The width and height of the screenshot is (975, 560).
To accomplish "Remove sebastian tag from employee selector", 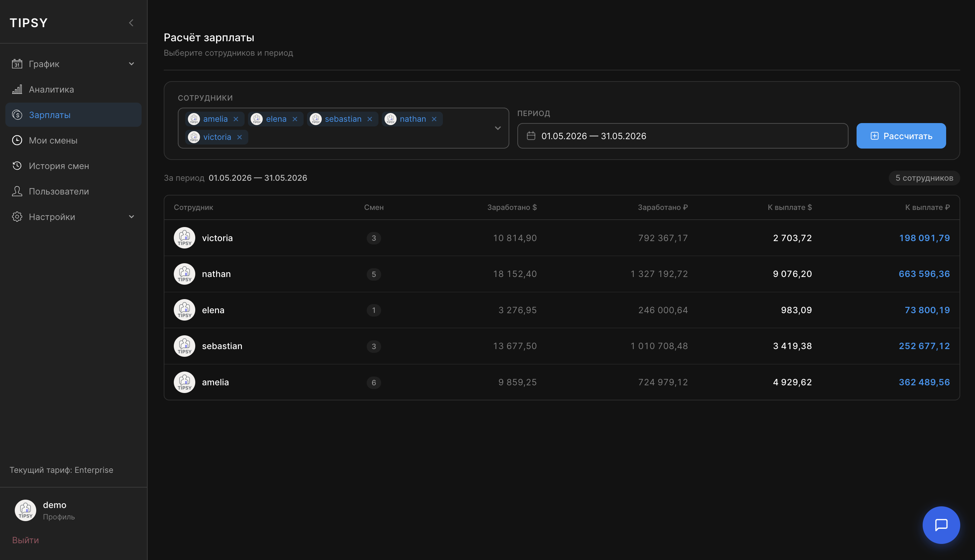I will 370,119.
